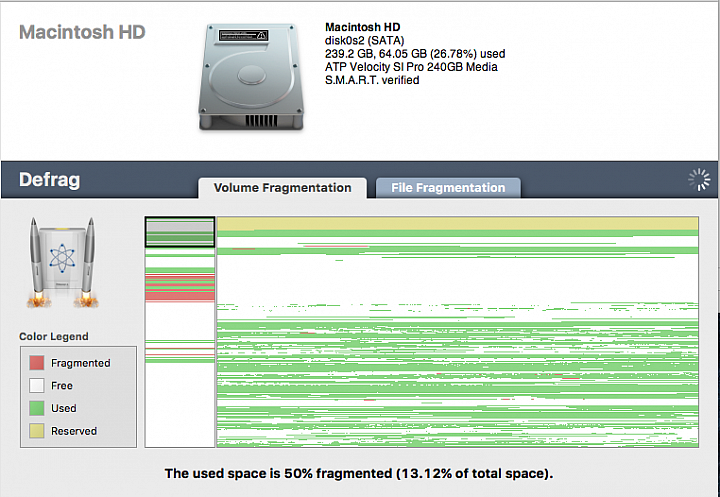Click the large Macintosh HD gray title

pos(82,32)
